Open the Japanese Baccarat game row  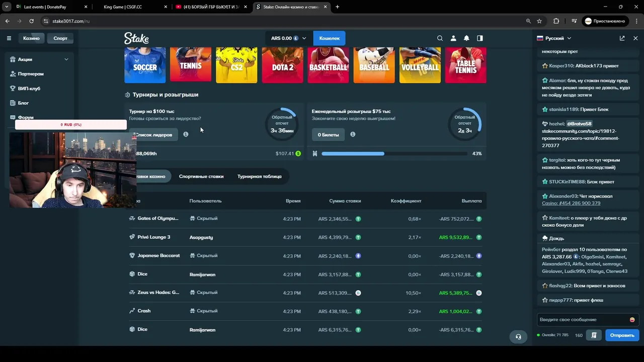(305, 256)
